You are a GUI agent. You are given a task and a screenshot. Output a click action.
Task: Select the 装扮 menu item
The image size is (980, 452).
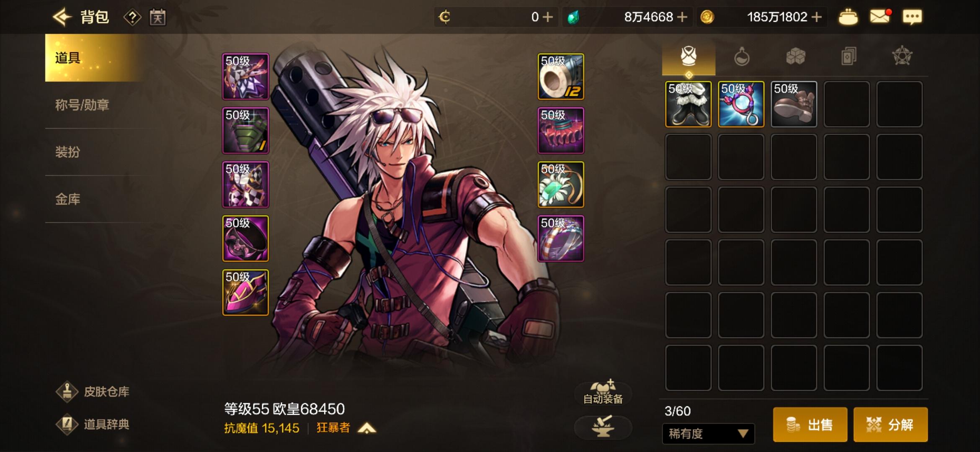[x=67, y=152]
